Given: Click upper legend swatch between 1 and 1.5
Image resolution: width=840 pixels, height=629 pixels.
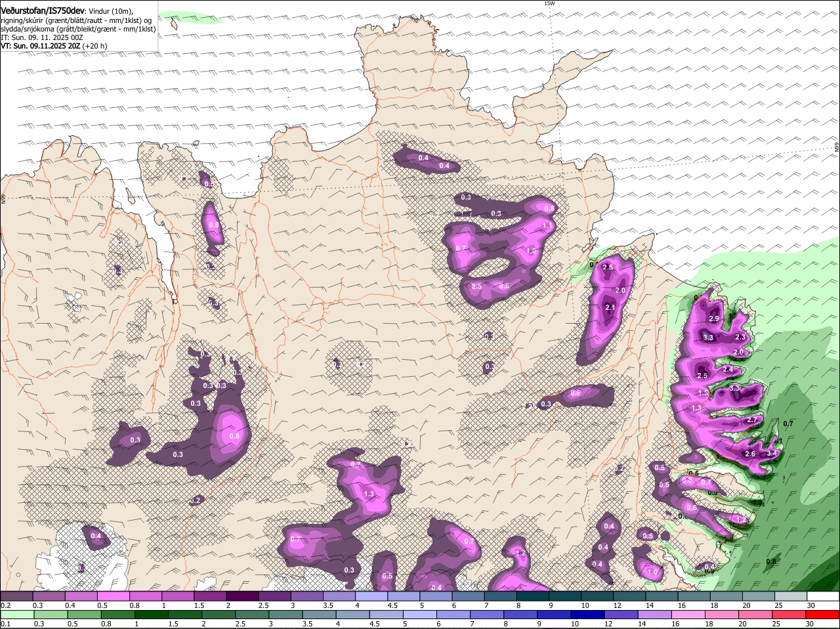Looking at the screenshot, I should [178, 596].
